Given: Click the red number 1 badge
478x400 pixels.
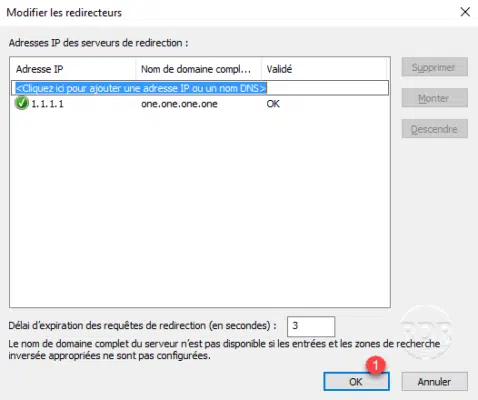Looking at the screenshot, I should click(376, 365).
